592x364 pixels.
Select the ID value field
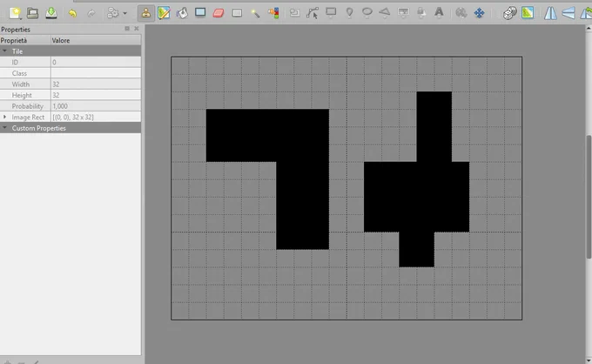pyautogui.click(x=96, y=63)
